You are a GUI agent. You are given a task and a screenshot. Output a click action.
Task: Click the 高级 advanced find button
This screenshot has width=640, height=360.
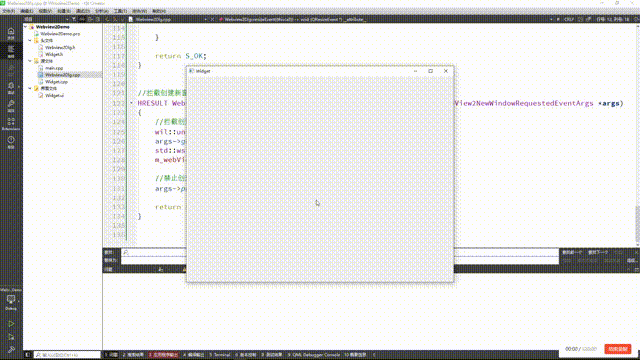point(631,260)
